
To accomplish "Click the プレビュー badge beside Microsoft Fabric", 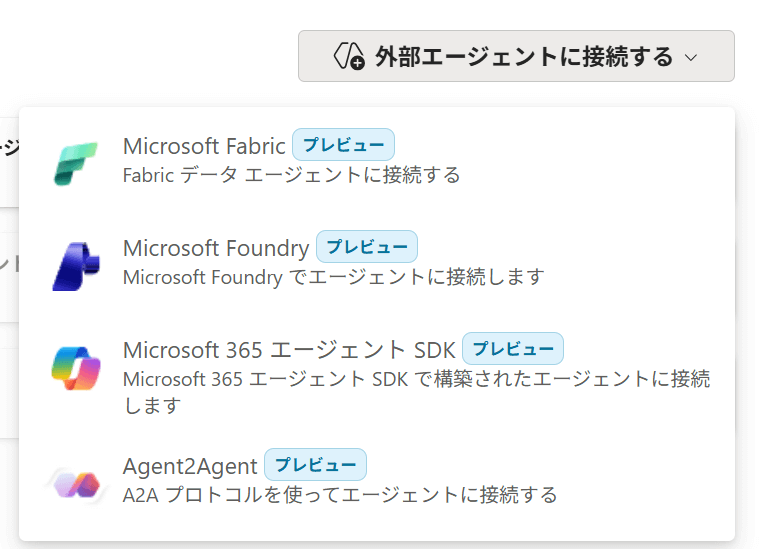I will point(343,145).
